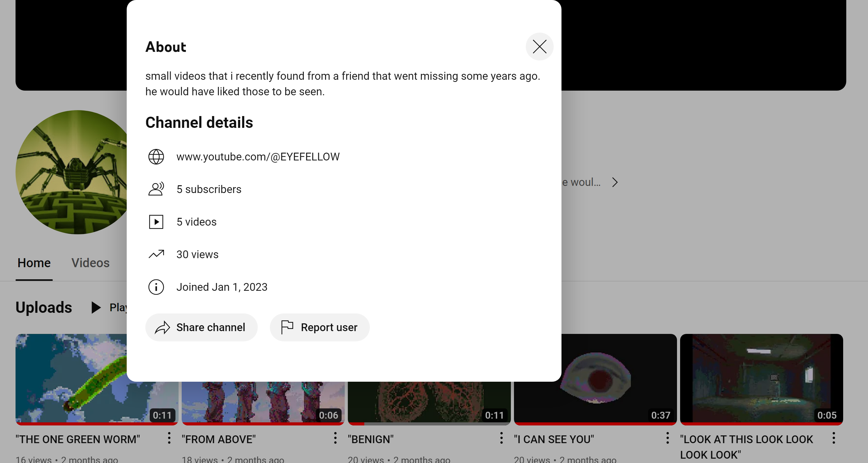Expand channel description chevron arrow

[615, 182]
